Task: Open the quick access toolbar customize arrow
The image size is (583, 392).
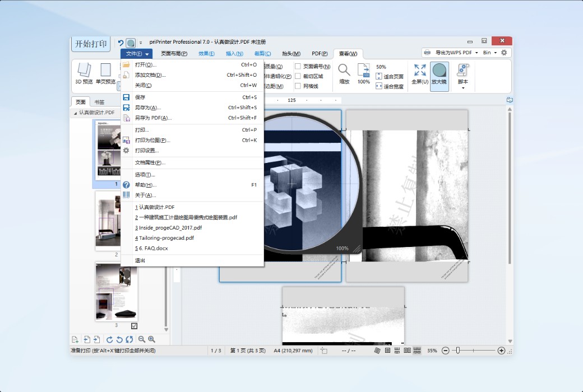Action: pyautogui.click(x=141, y=43)
